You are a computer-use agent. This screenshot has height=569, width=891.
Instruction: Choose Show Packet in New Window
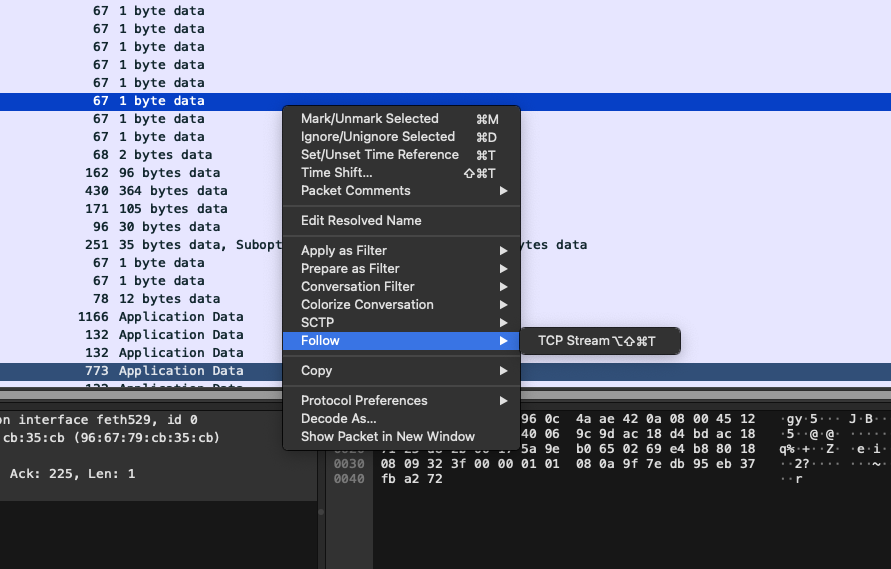(388, 437)
